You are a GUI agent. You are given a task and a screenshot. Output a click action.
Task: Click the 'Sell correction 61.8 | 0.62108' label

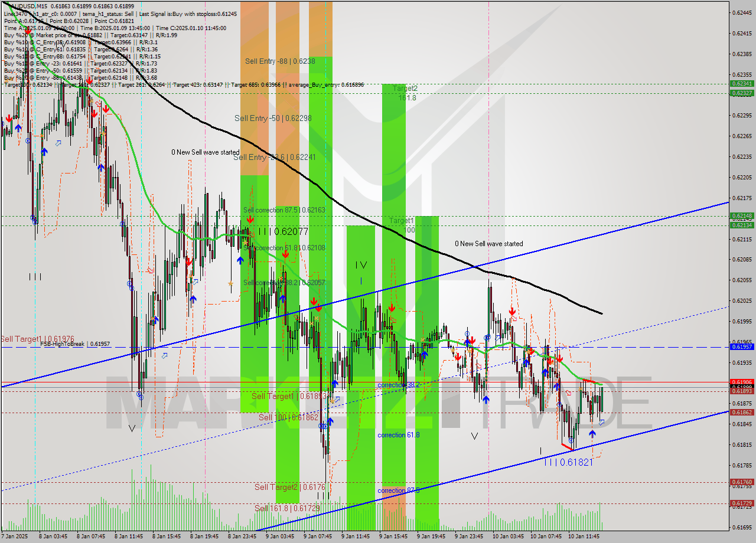tap(284, 248)
